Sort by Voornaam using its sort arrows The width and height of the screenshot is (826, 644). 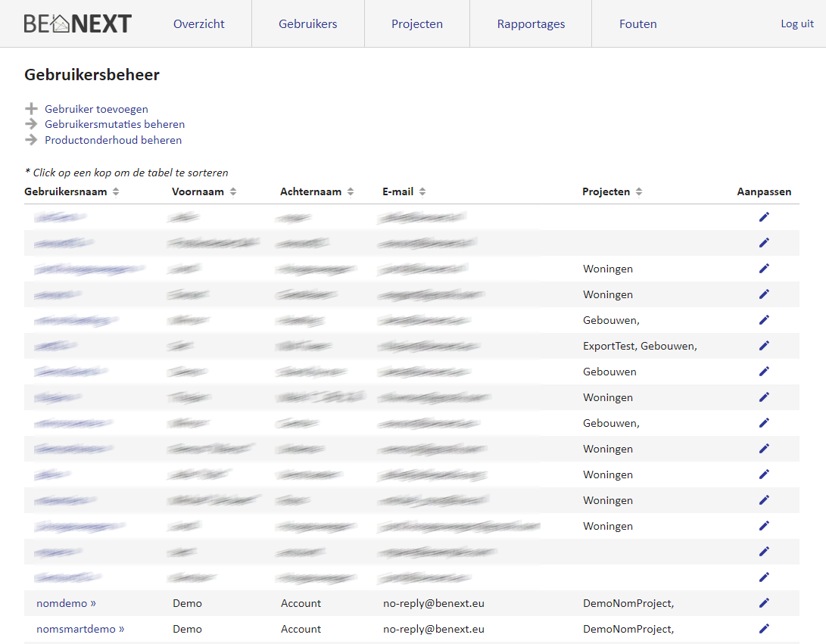[233, 191]
